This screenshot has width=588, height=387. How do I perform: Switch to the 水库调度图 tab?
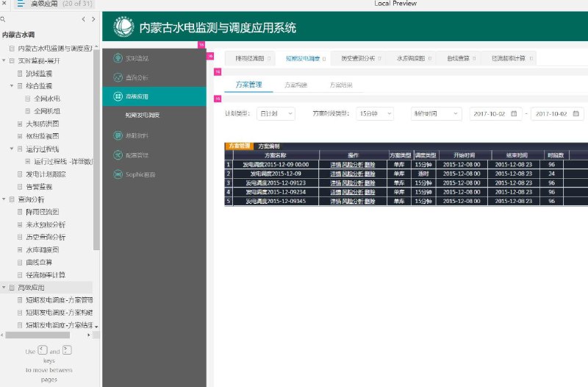coord(411,59)
